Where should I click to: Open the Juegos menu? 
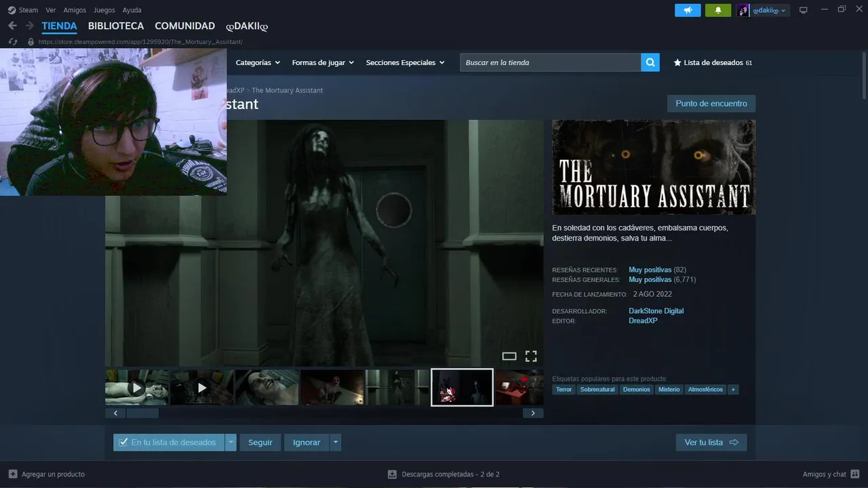click(104, 10)
